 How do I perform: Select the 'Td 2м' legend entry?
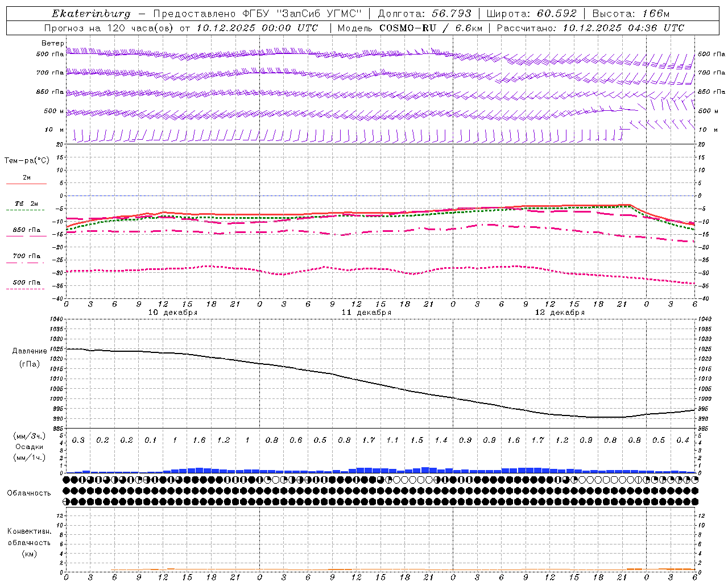click(26, 203)
